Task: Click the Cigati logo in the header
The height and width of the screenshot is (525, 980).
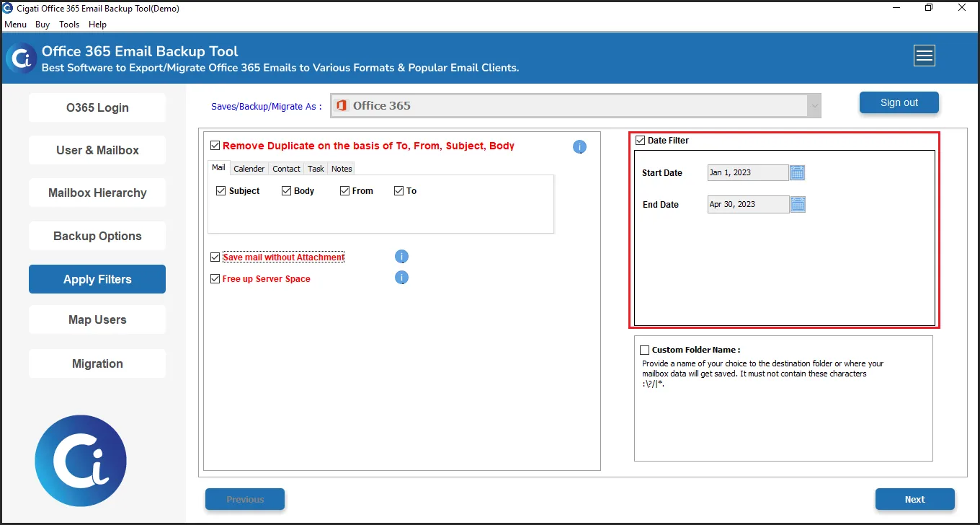Action: click(x=21, y=58)
